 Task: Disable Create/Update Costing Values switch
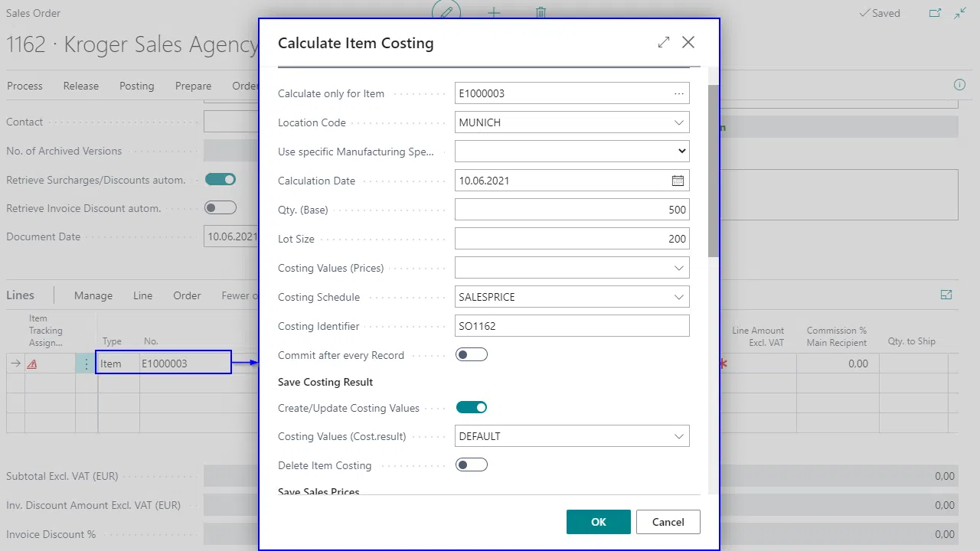coord(472,408)
